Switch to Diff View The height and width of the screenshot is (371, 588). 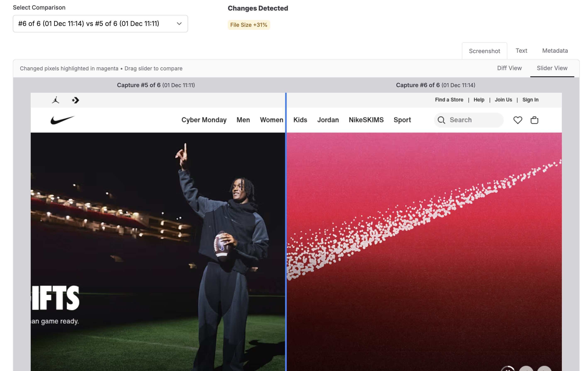coord(509,68)
